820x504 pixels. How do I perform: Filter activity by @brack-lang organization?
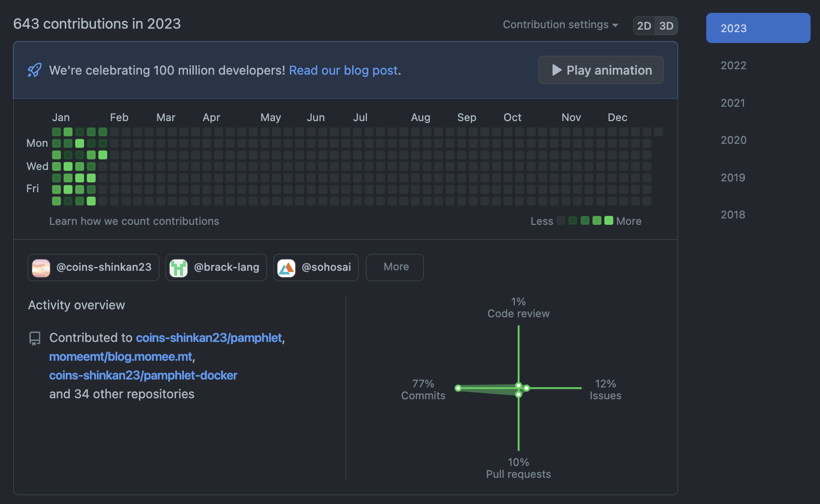216,267
